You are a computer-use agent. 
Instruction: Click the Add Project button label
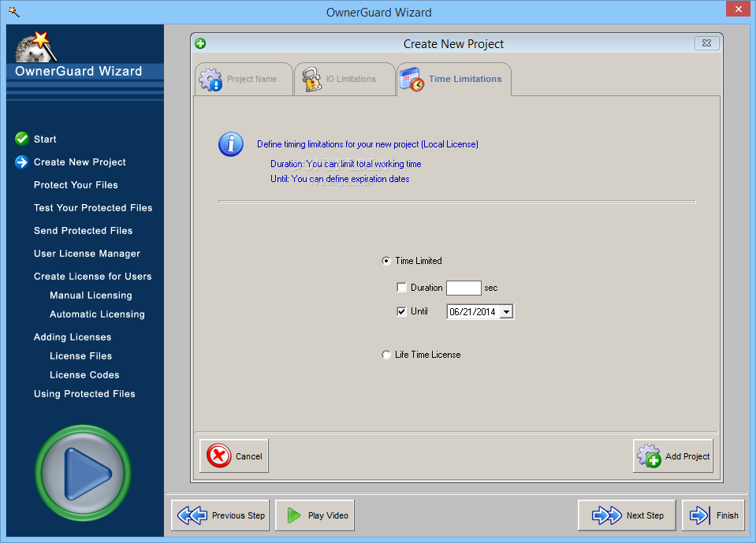coord(687,456)
